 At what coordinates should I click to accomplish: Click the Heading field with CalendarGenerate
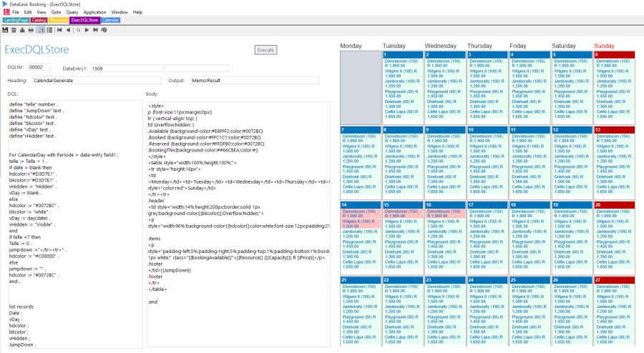coord(97,80)
